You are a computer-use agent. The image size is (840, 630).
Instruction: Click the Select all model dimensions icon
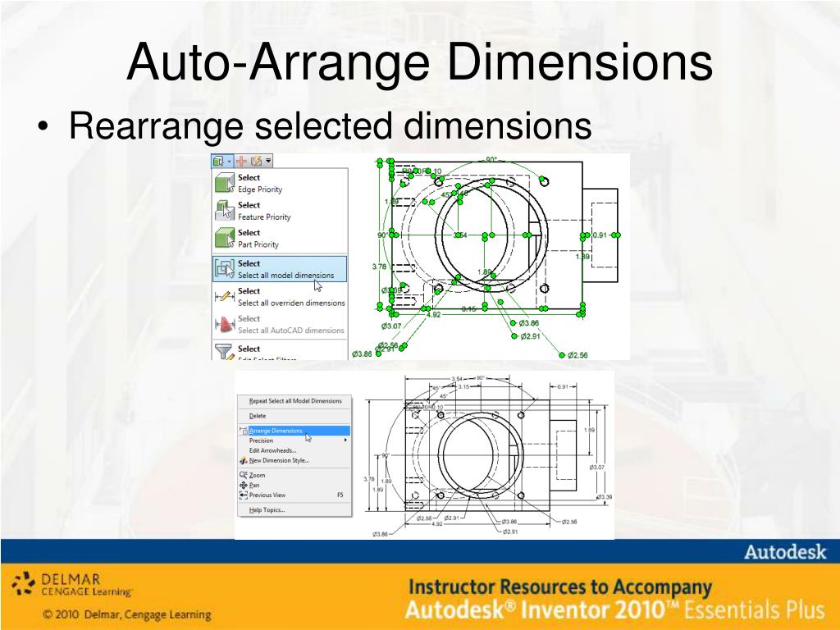[x=225, y=268]
